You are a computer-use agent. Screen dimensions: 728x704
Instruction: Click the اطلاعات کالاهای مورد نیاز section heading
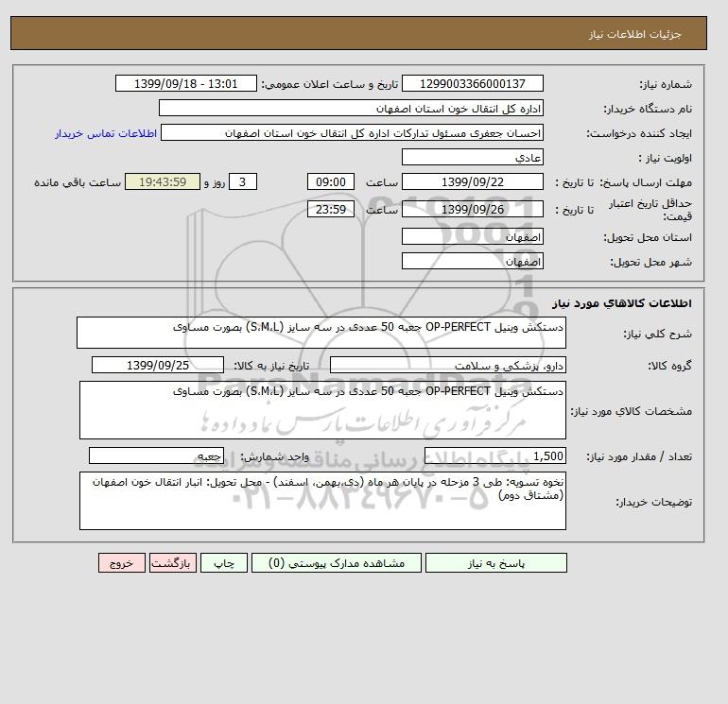622,303
